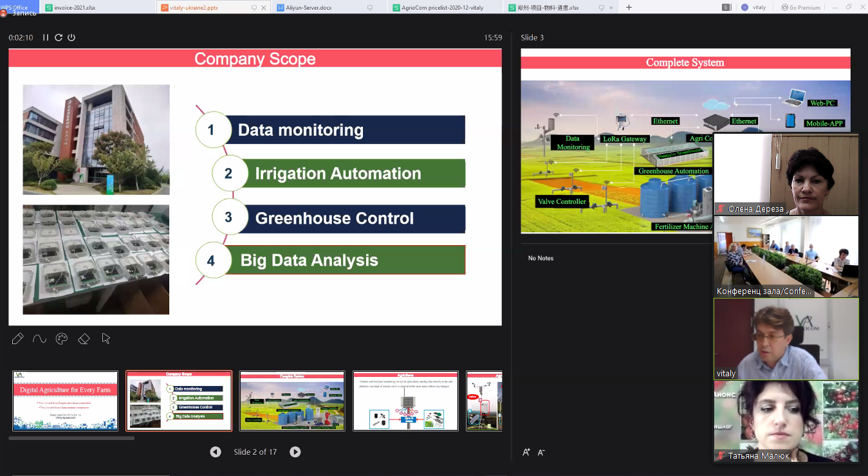Select the curved line highlighter tool
868x476 pixels.
[39, 338]
